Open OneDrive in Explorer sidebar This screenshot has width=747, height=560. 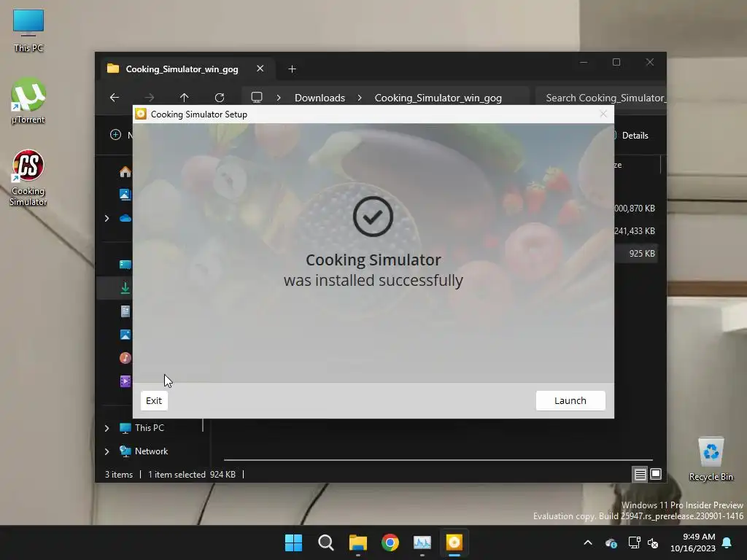point(125,218)
